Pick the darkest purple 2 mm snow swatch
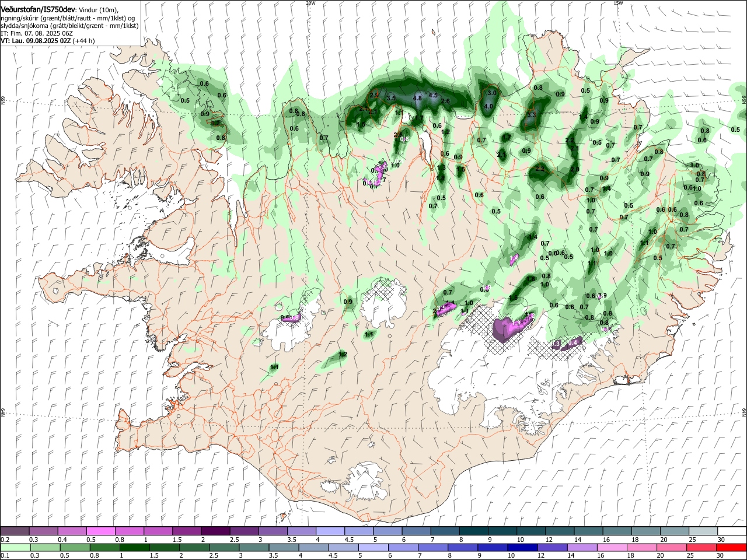Viewport: 747px width, 560px height. [x=215, y=531]
